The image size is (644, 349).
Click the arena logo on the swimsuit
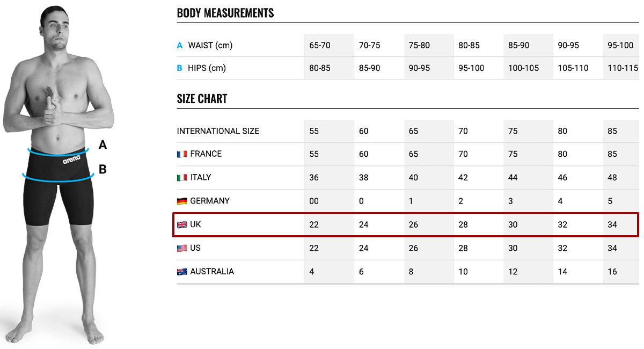click(71, 159)
